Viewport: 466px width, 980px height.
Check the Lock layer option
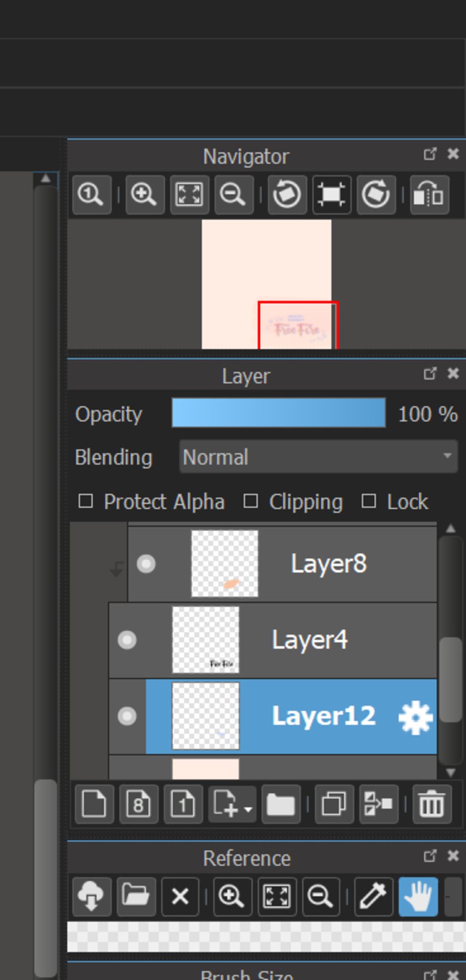[369, 501]
